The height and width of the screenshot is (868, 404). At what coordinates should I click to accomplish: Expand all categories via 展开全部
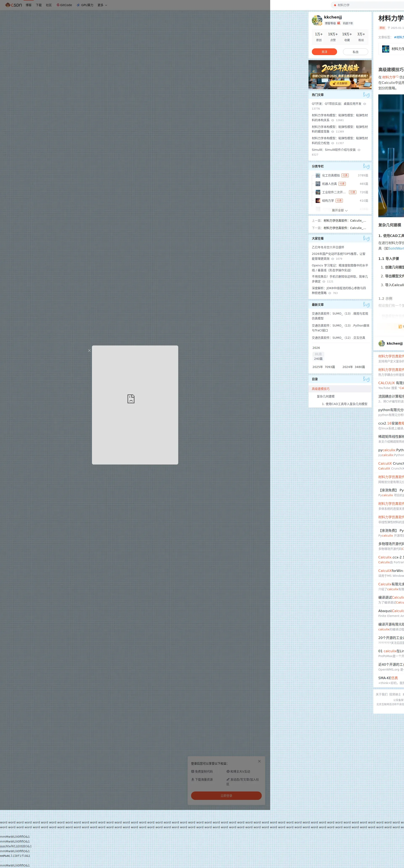click(x=340, y=210)
